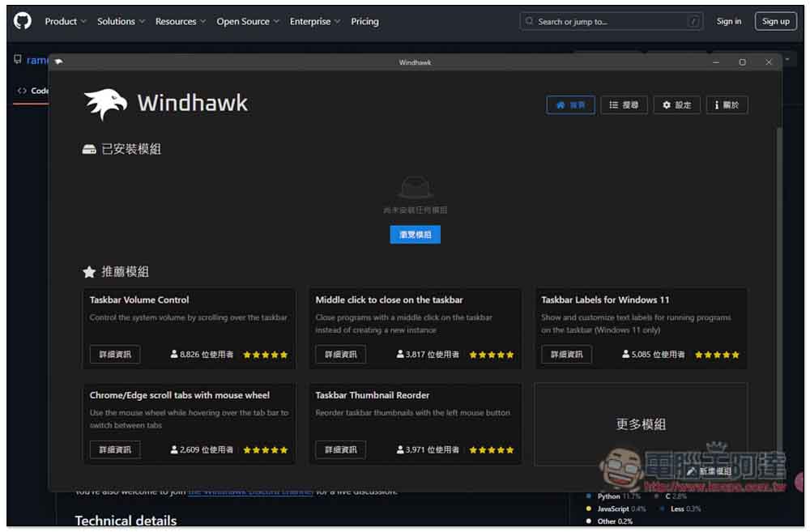Click the installed mods drive icon
Viewport: 810px width, 532px height.
pyautogui.click(x=89, y=149)
